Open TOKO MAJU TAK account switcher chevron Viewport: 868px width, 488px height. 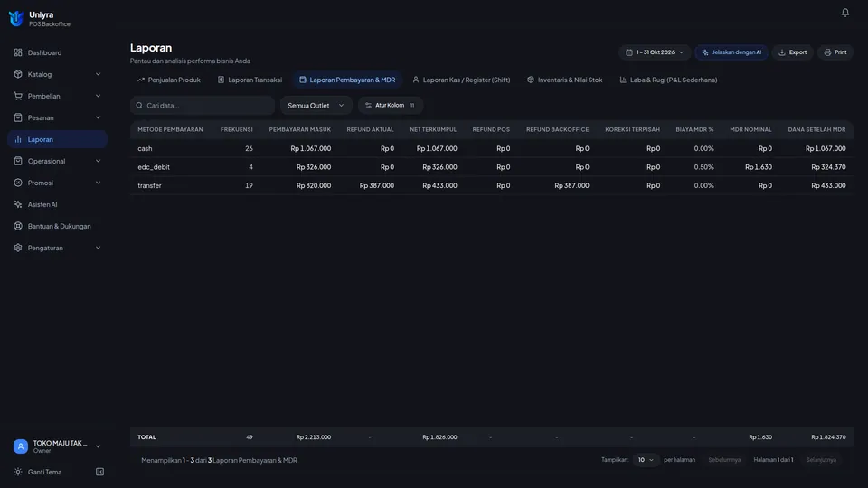(x=98, y=446)
